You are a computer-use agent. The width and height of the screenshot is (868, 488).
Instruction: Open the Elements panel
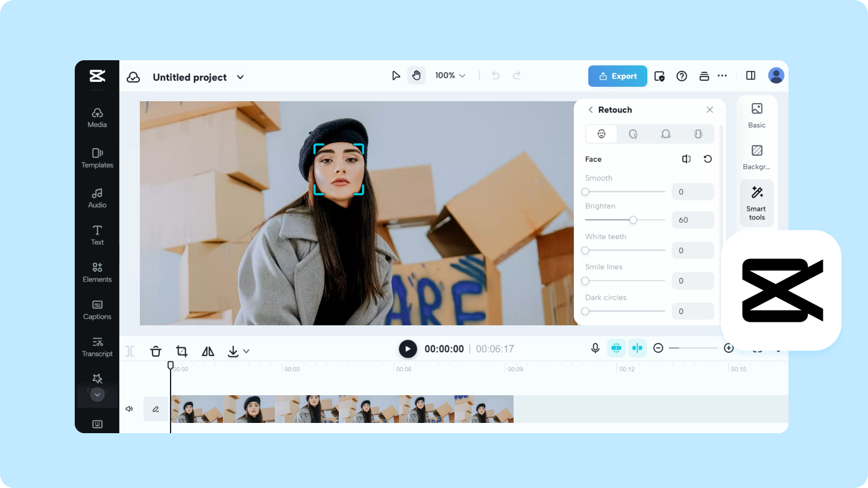click(x=97, y=273)
